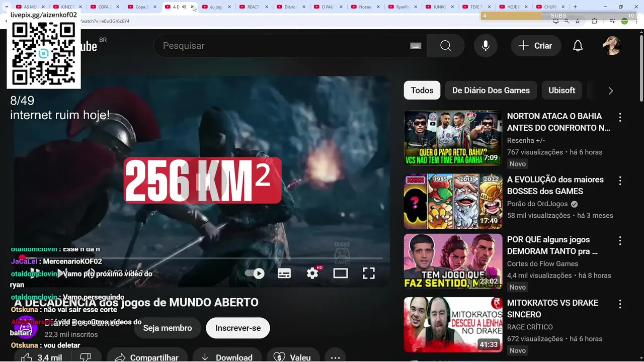Click the 22,3 mil inscritos text
This screenshot has height=362, width=644.
click(71, 334)
